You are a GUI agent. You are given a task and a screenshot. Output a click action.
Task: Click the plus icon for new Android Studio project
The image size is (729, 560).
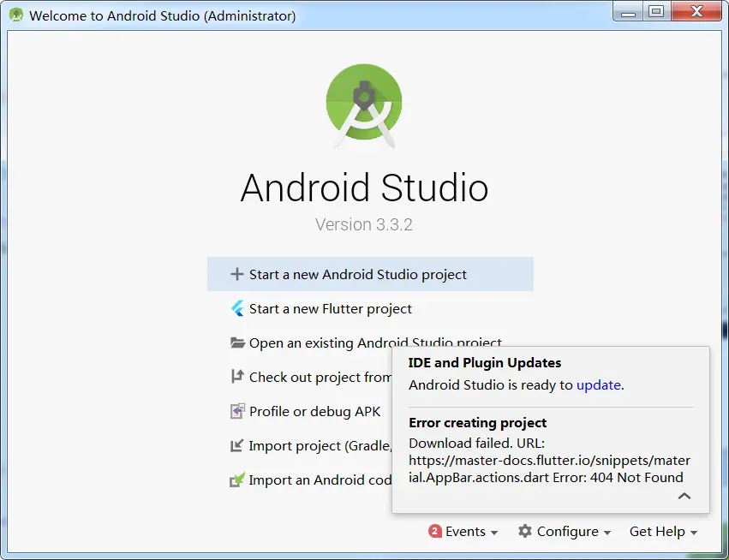pyautogui.click(x=236, y=274)
